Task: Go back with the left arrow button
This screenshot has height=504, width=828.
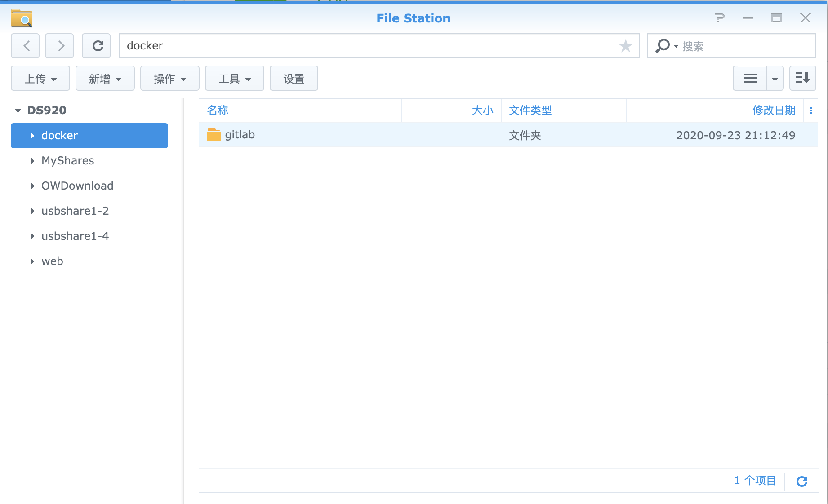Action: [25, 46]
